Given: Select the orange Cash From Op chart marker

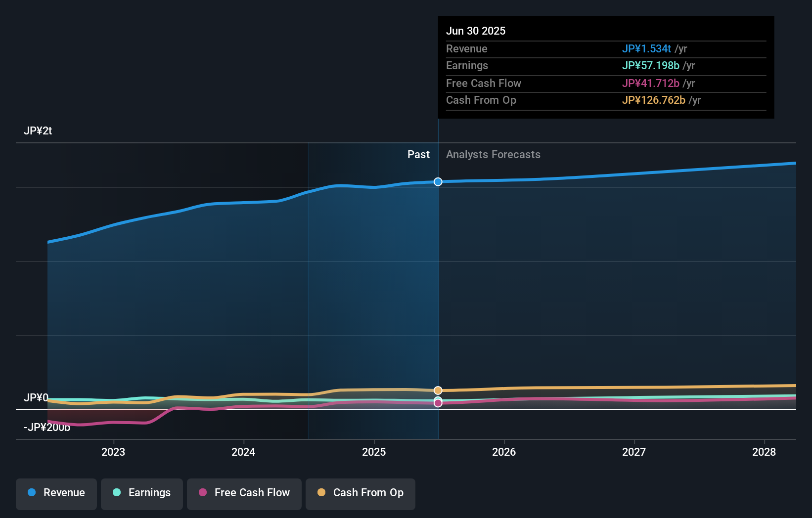Looking at the screenshot, I should (438, 390).
